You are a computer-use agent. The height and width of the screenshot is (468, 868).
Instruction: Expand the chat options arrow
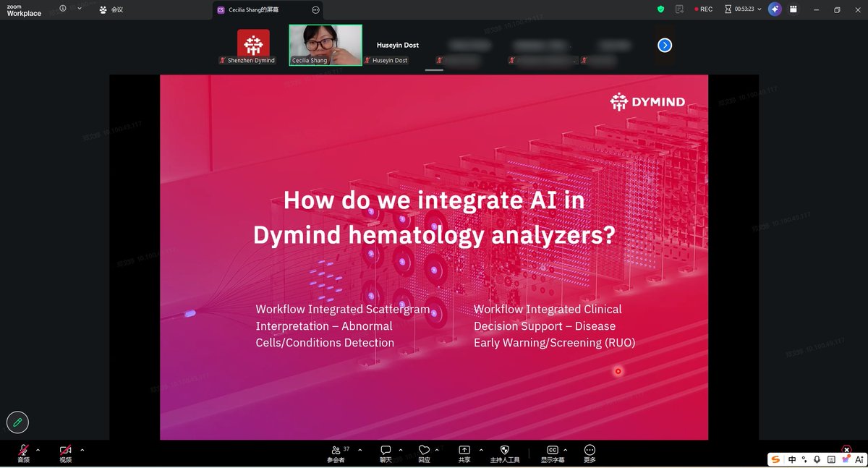tap(401, 450)
